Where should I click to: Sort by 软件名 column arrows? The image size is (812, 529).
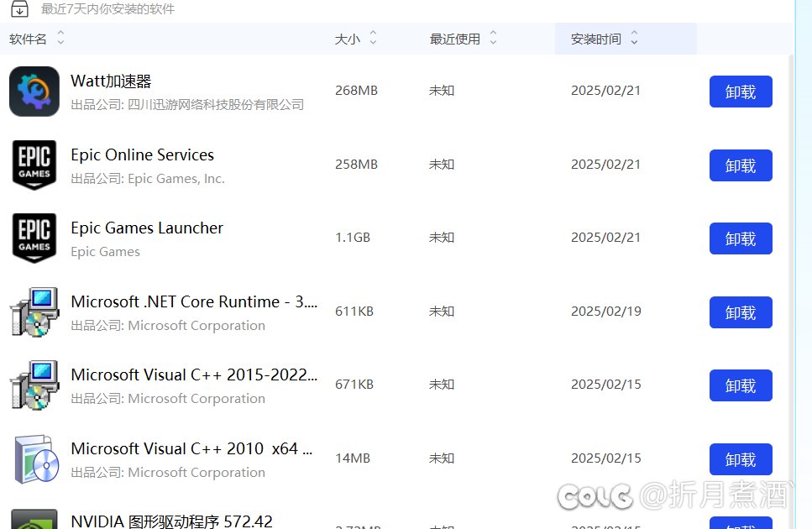(60, 38)
